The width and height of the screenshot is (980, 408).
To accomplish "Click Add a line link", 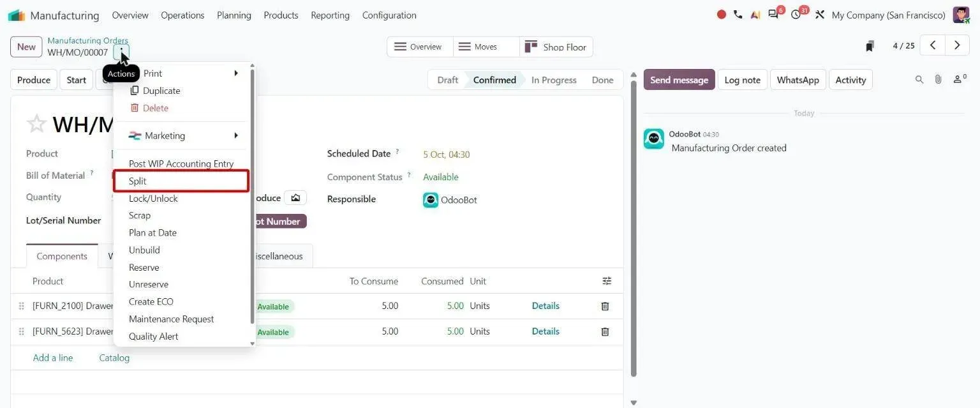I will (x=53, y=358).
